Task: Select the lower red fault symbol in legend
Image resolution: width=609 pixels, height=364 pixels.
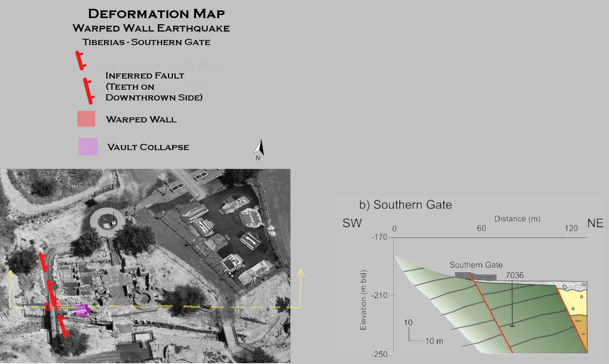Action: click(88, 91)
